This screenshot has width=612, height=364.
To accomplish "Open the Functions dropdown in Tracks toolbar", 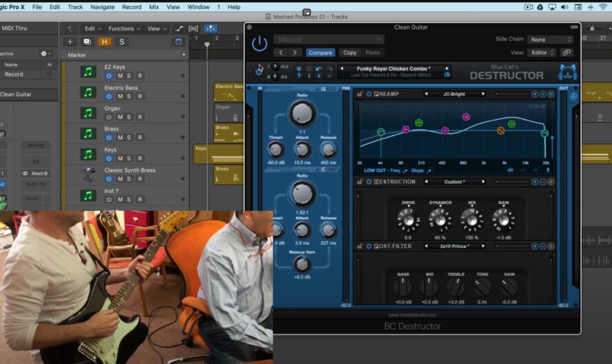I will 124,28.
